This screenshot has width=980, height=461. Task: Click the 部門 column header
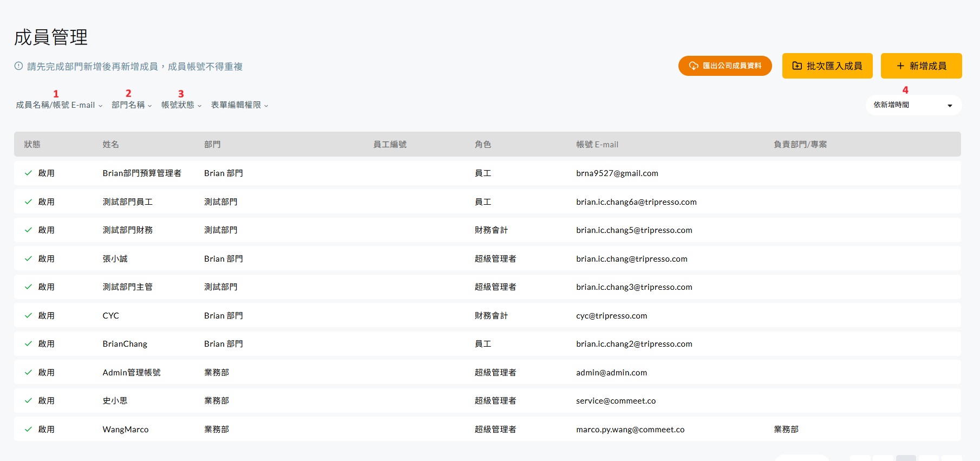(x=212, y=145)
